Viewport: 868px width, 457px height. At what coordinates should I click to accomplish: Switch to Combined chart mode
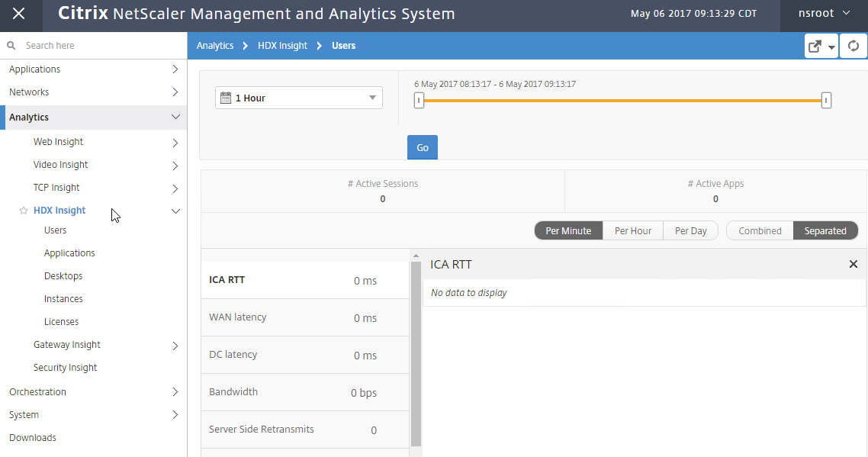click(x=760, y=230)
